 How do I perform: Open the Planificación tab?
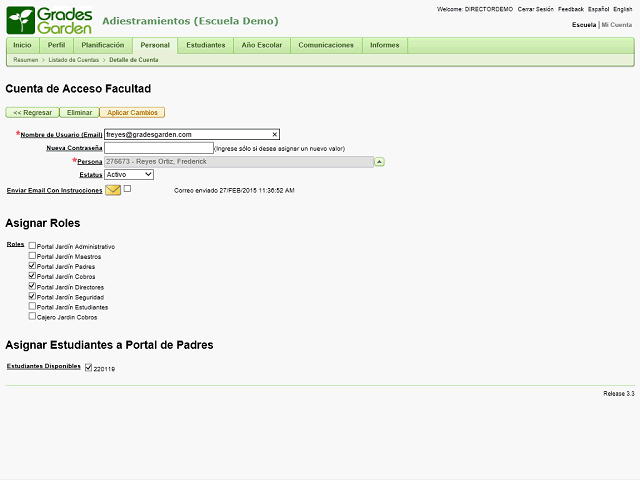(102, 45)
